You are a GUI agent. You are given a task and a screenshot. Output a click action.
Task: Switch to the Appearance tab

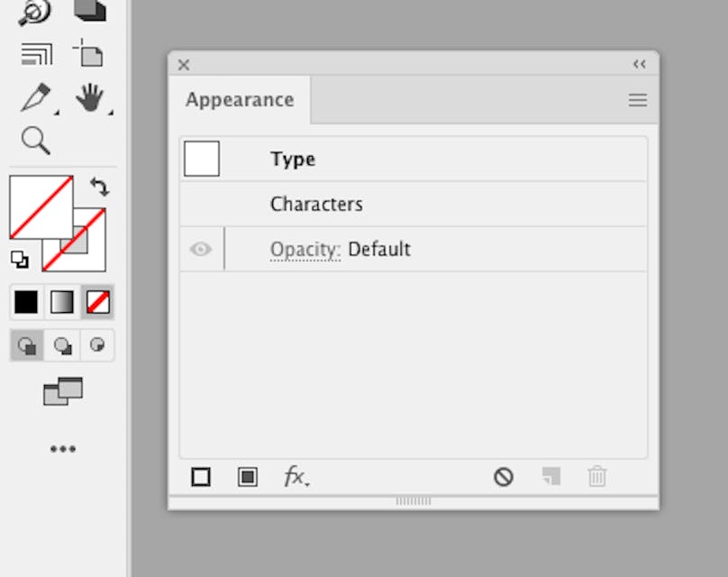pos(240,100)
